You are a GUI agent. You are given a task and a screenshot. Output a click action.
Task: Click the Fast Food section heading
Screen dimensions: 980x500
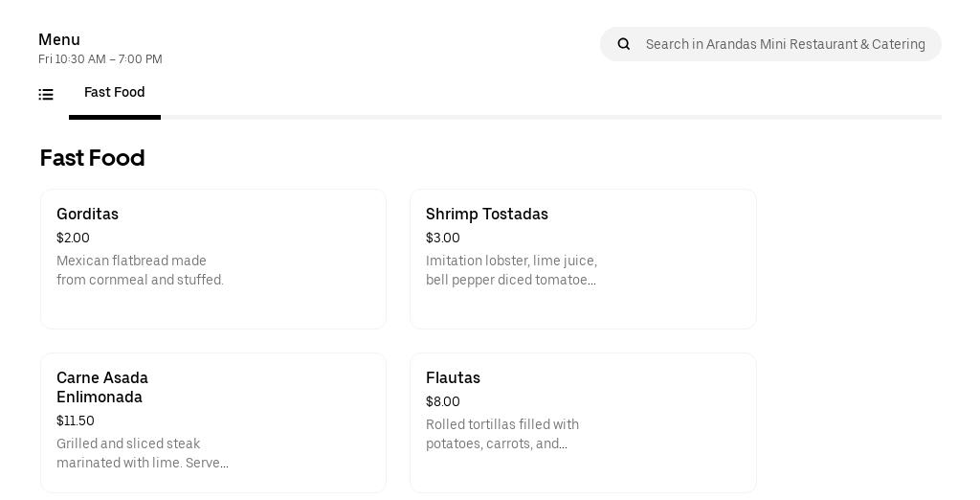point(92,158)
